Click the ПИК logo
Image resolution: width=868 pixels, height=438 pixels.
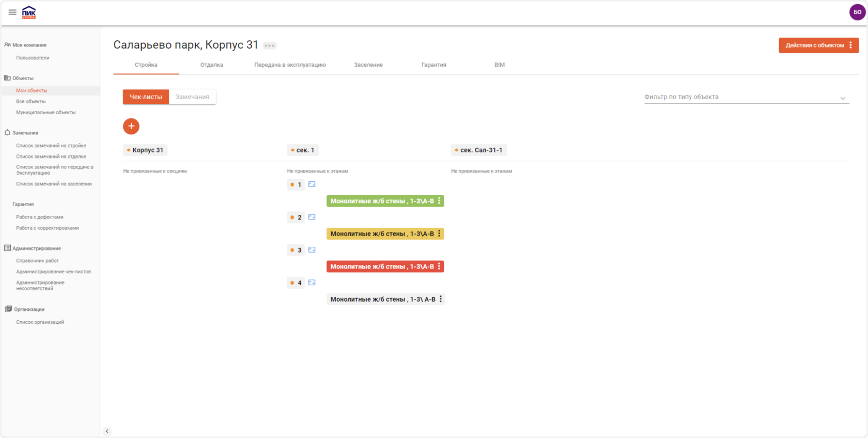pyautogui.click(x=29, y=12)
